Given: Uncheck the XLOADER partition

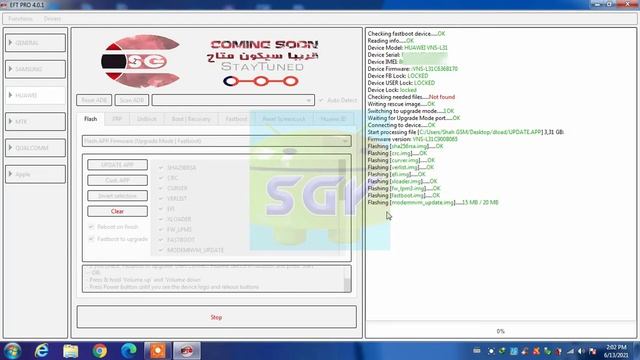Looking at the screenshot, I should (161, 219).
